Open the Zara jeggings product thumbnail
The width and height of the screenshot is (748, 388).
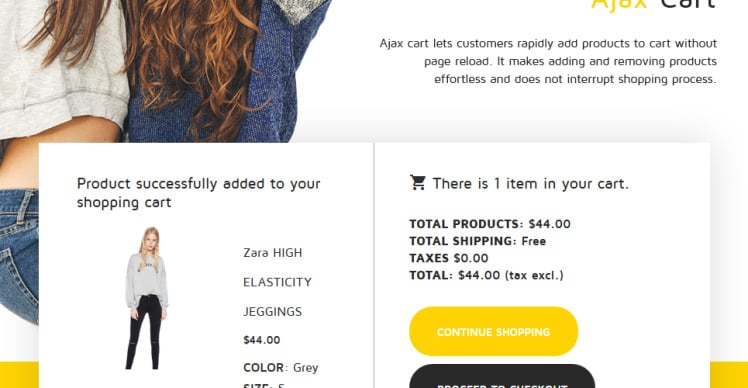point(146,298)
